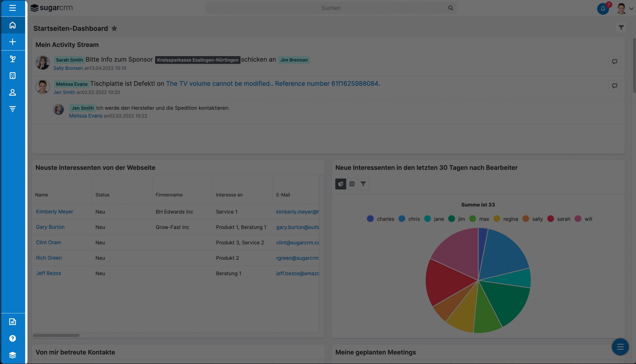This screenshot has height=364, width=636.
Task: Expand user profile dropdown arrow
Action: tap(631, 9)
